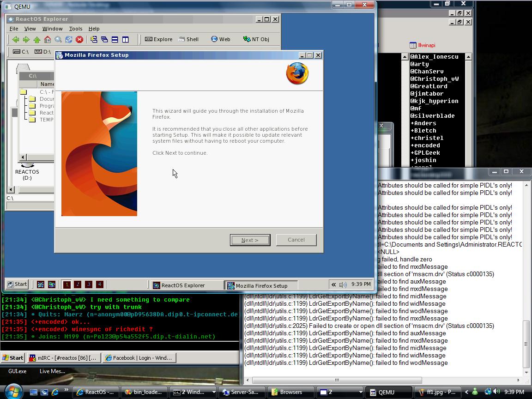Open the ReactOS Start menu

[x=17, y=284]
